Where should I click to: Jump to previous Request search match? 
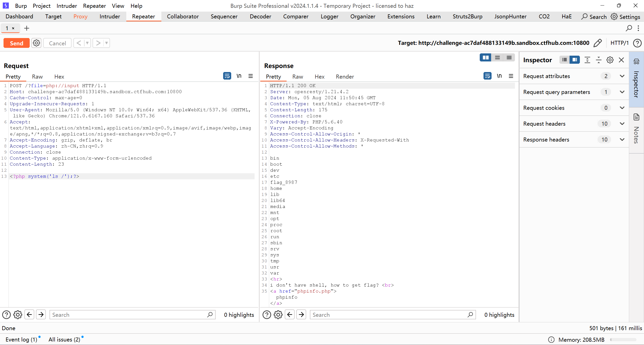29,315
